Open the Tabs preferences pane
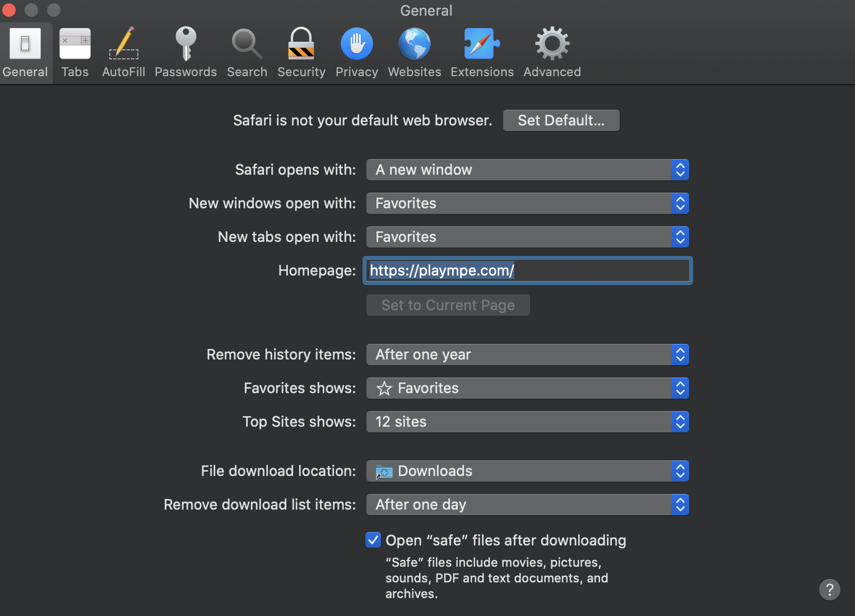 tap(75, 53)
